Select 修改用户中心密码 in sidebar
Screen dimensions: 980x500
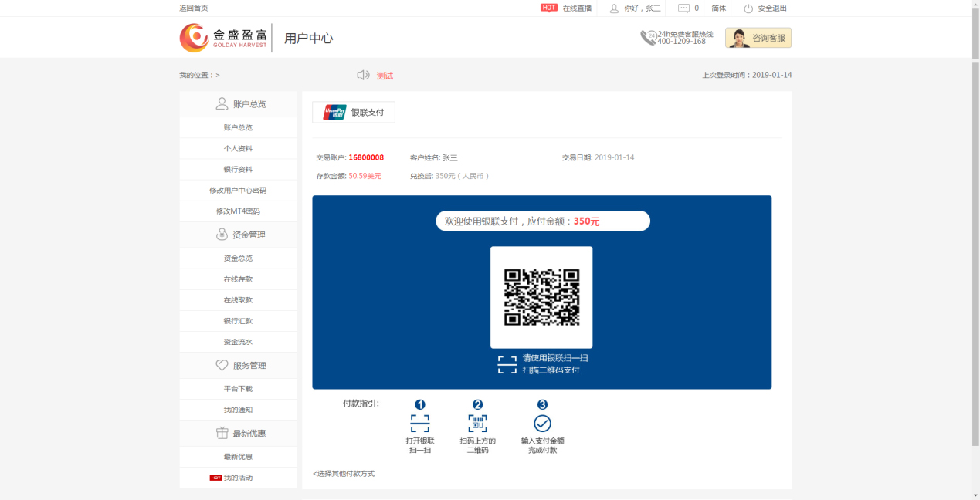point(238,190)
